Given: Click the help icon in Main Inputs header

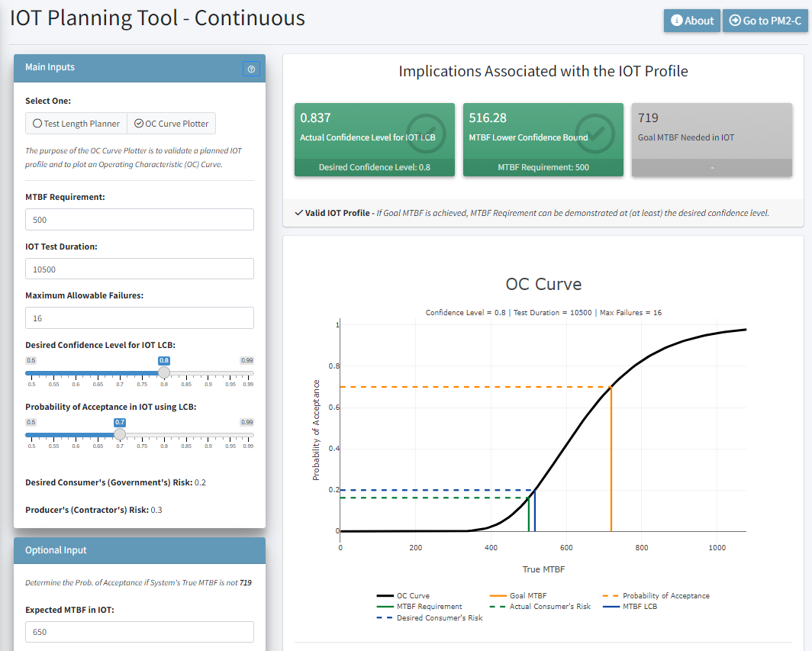Looking at the screenshot, I should point(251,69).
